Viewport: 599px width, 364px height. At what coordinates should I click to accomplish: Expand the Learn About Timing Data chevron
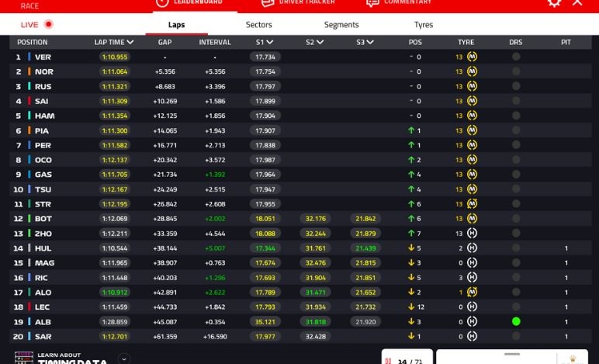(123, 359)
